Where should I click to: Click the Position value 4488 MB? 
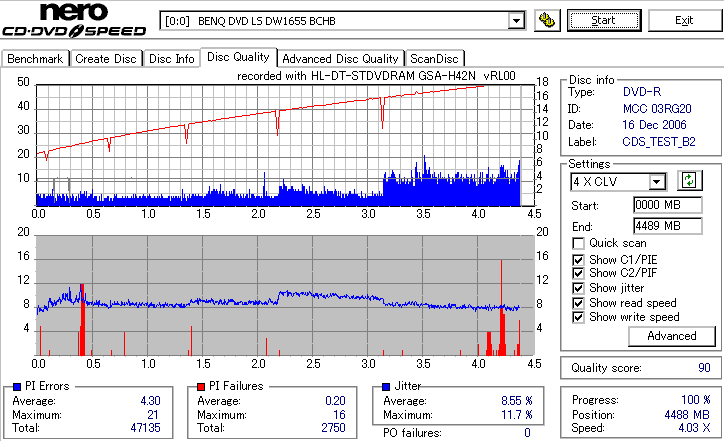pos(687,415)
